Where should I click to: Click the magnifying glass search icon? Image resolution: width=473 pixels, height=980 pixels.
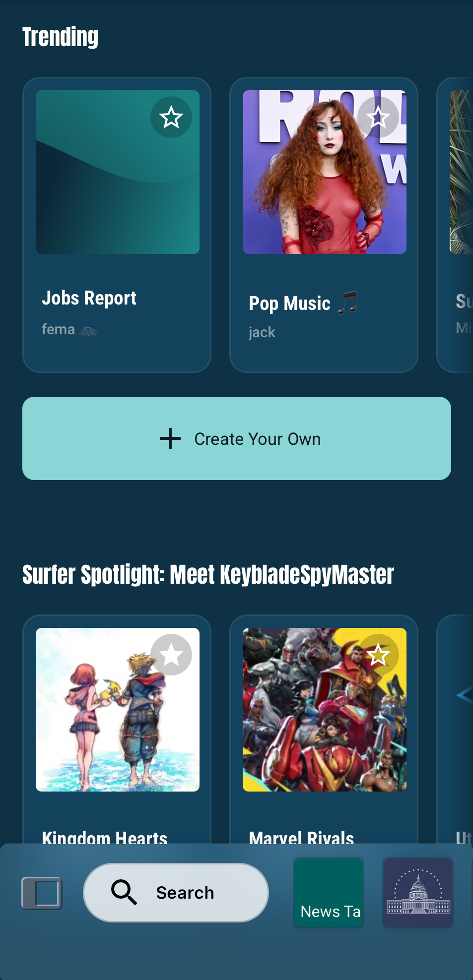tap(124, 892)
